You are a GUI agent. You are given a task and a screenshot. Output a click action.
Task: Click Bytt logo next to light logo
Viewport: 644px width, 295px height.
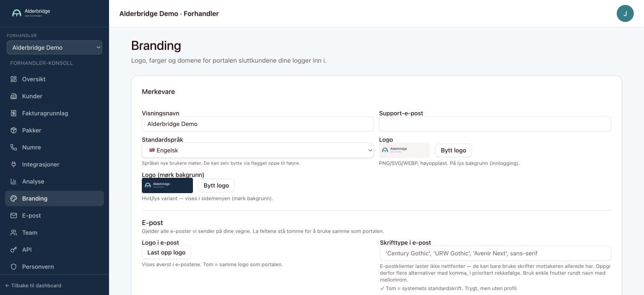pyautogui.click(x=453, y=150)
